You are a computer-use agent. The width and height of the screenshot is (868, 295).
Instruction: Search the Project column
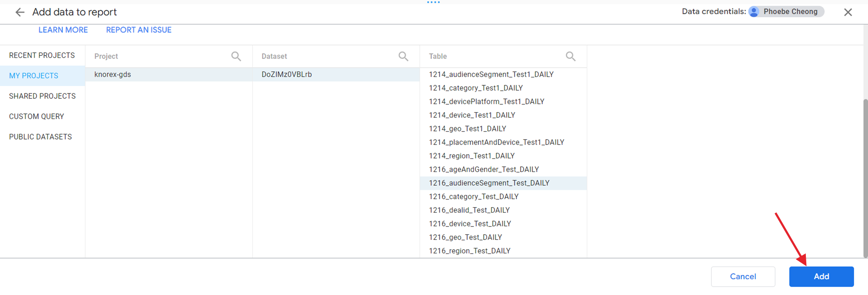[236, 56]
